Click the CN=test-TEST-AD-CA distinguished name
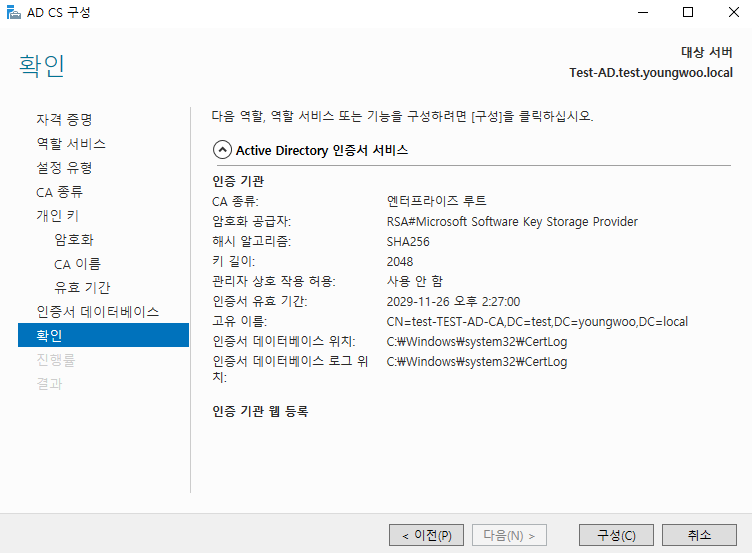This screenshot has width=752, height=553. 537,322
